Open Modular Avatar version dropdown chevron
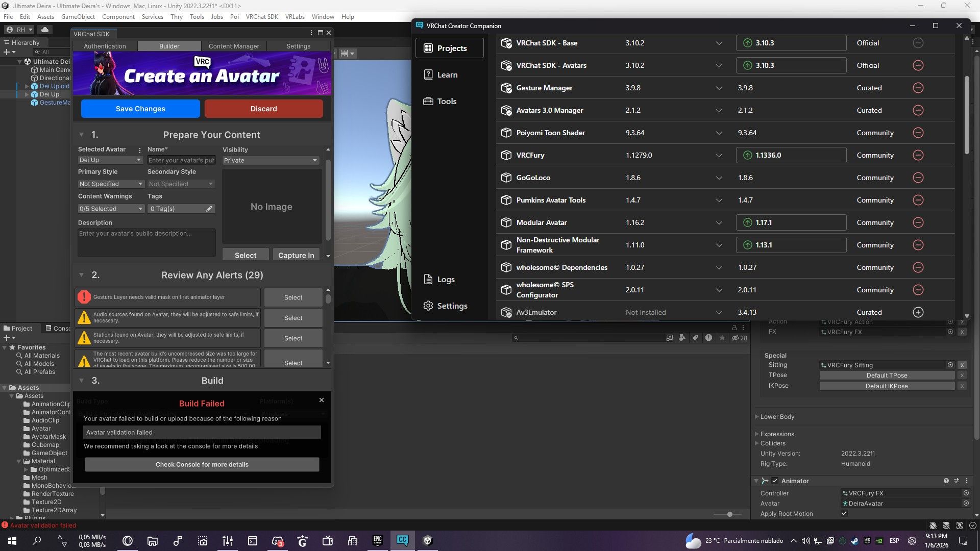Image resolution: width=980 pixels, height=551 pixels. click(x=719, y=222)
